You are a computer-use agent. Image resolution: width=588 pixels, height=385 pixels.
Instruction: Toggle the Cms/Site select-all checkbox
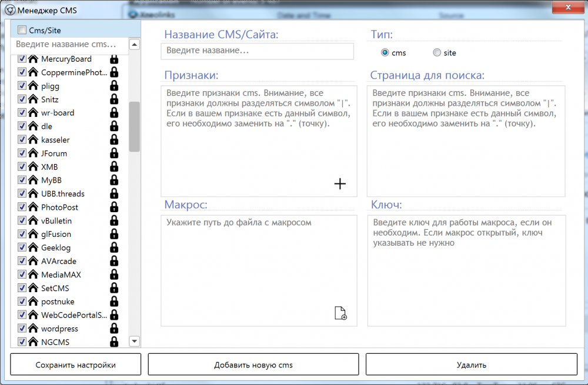pyautogui.click(x=22, y=30)
